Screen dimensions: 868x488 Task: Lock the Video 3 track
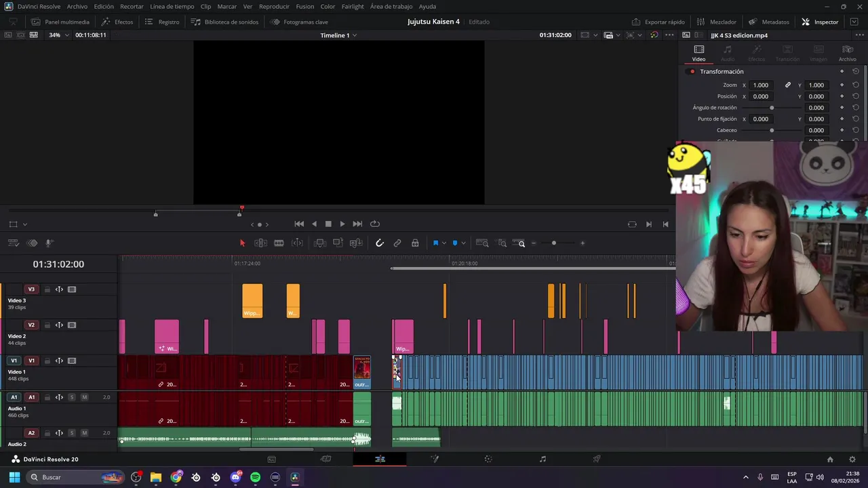(x=47, y=289)
